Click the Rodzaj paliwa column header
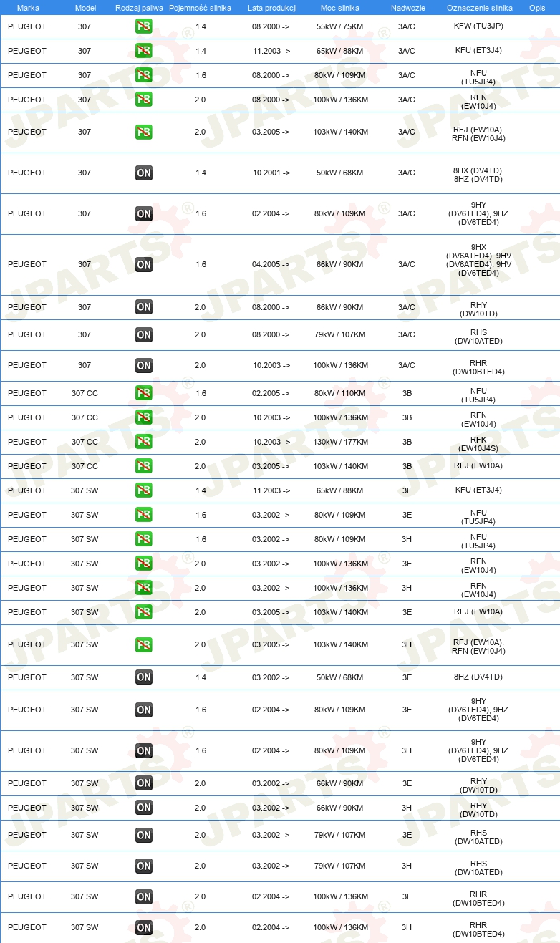The width and height of the screenshot is (560, 943). tap(139, 7)
